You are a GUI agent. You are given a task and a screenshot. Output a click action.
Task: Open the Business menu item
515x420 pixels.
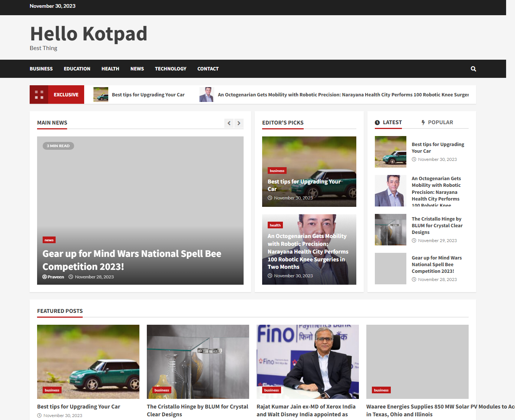pyautogui.click(x=41, y=69)
